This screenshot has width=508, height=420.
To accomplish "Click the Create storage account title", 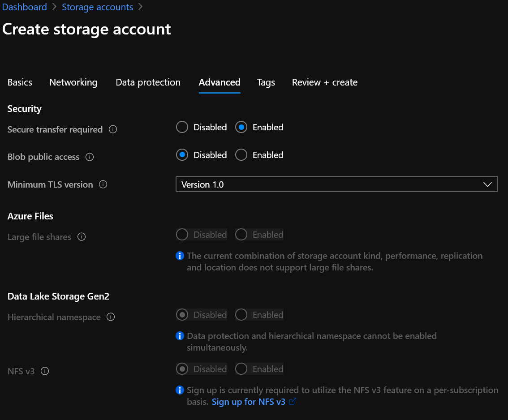I will 86,29.
